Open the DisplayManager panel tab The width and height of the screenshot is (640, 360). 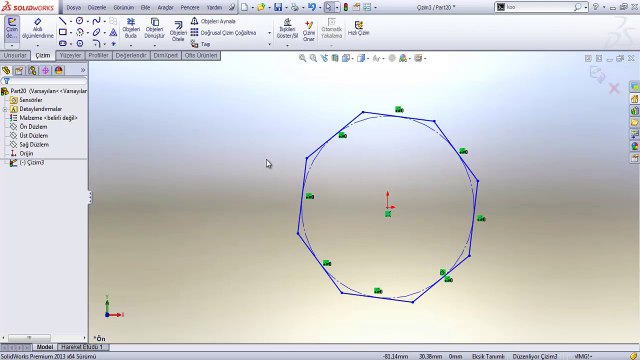pyautogui.click(x=58, y=71)
